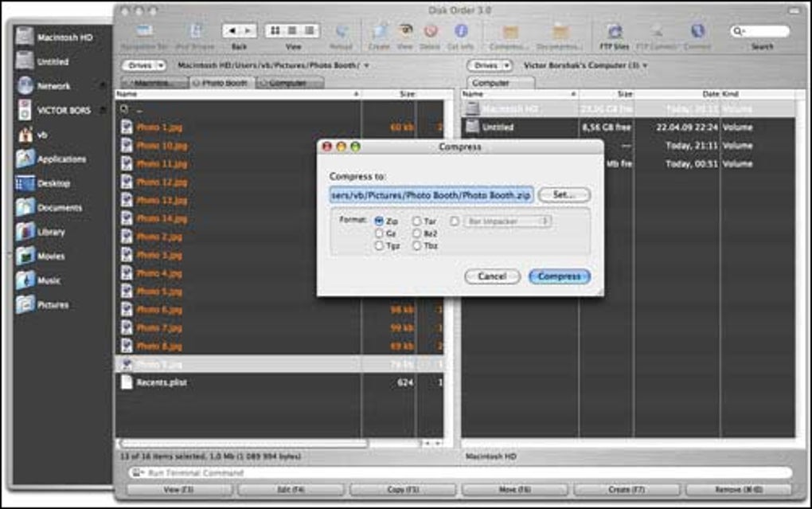Open the Untitled drive in the sidebar
812x509 pixels.
42,61
